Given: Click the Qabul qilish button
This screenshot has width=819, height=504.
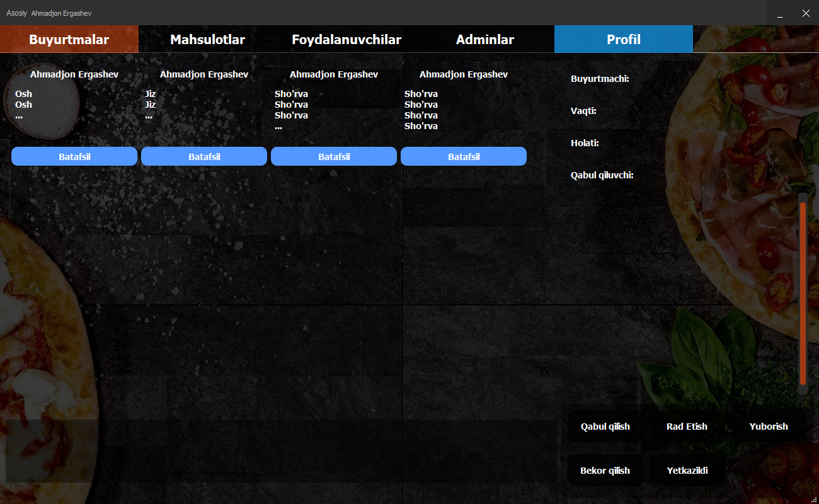Looking at the screenshot, I should coord(605,426).
